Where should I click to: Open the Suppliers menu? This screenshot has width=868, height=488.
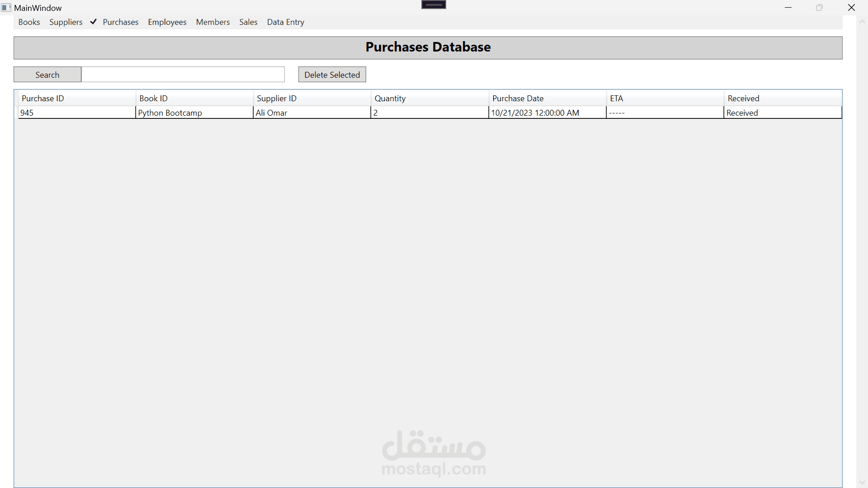coord(66,22)
